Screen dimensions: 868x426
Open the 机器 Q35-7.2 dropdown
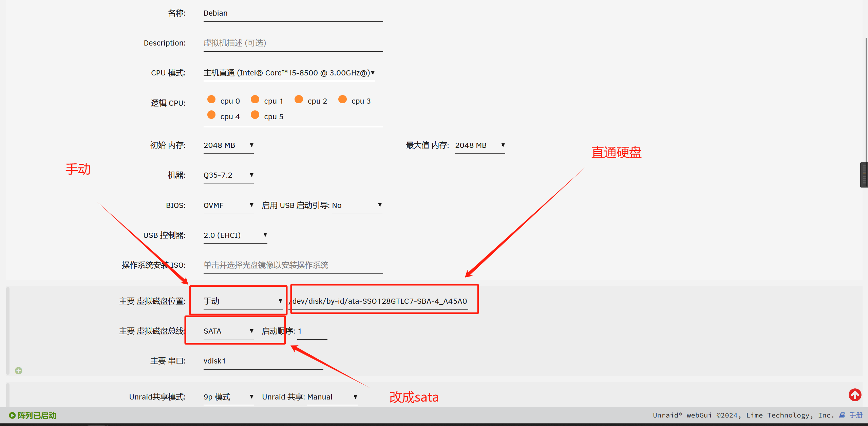pos(229,175)
